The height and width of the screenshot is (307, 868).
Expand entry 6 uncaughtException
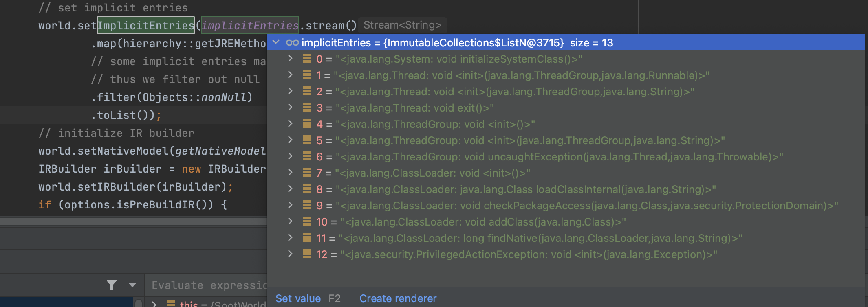(x=290, y=156)
